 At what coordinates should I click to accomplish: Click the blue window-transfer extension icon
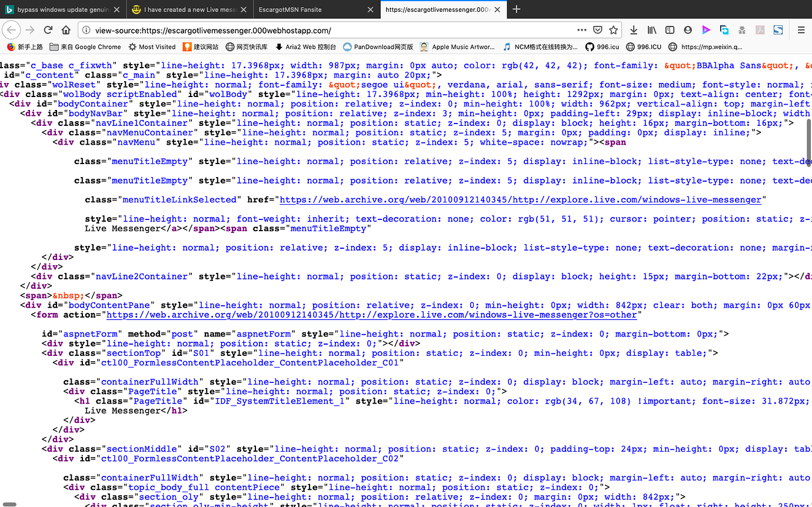click(x=724, y=30)
